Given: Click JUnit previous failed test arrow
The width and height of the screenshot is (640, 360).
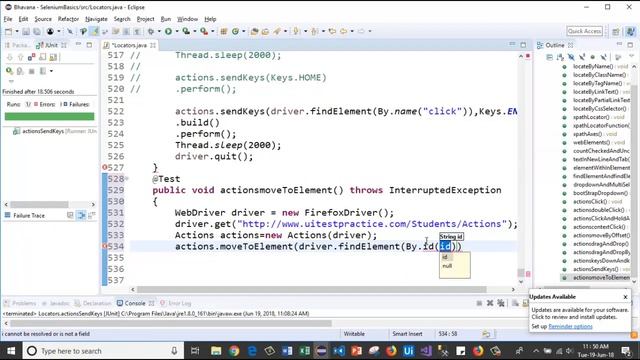Looking at the screenshot, I should [20, 58].
